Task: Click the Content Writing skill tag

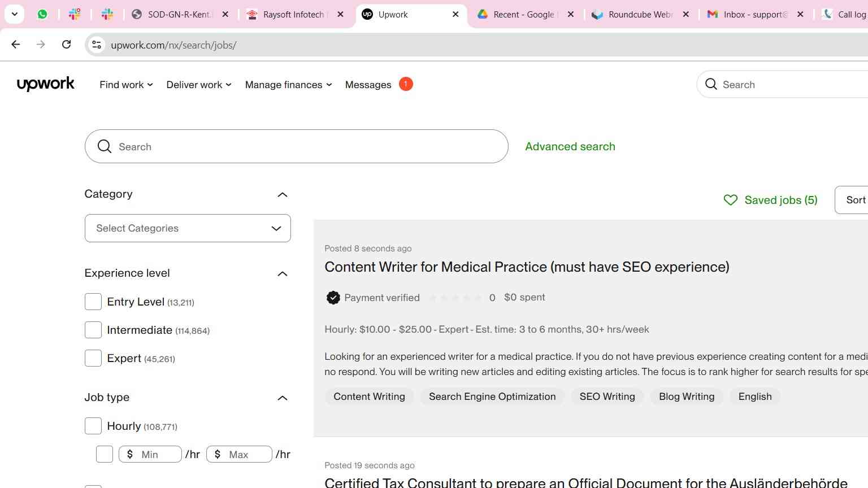Action: coord(369,396)
